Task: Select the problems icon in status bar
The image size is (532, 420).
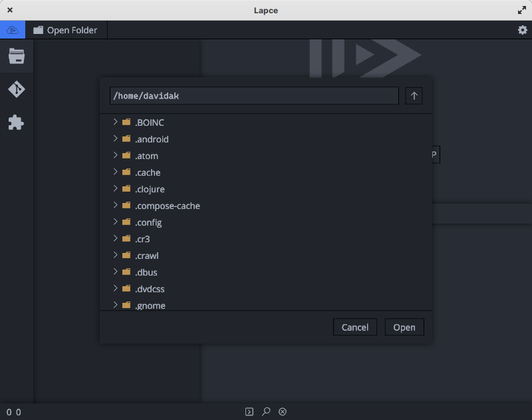Action: click(282, 411)
